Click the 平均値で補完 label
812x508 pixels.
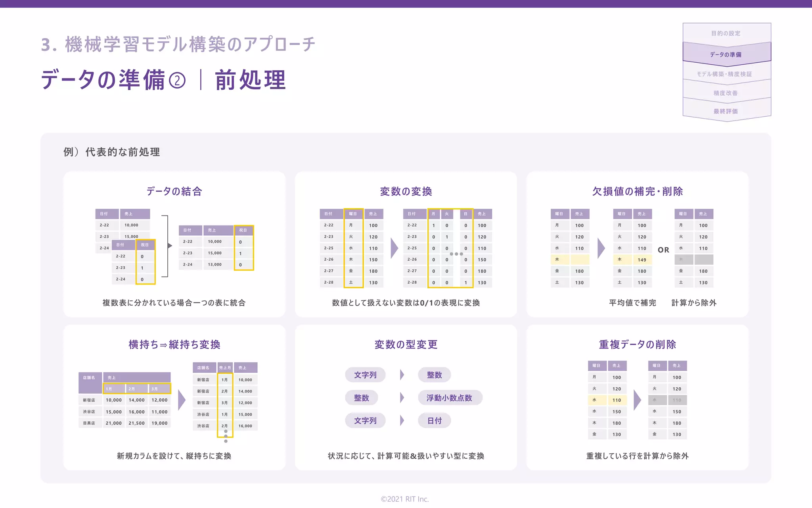coord(633,303)
